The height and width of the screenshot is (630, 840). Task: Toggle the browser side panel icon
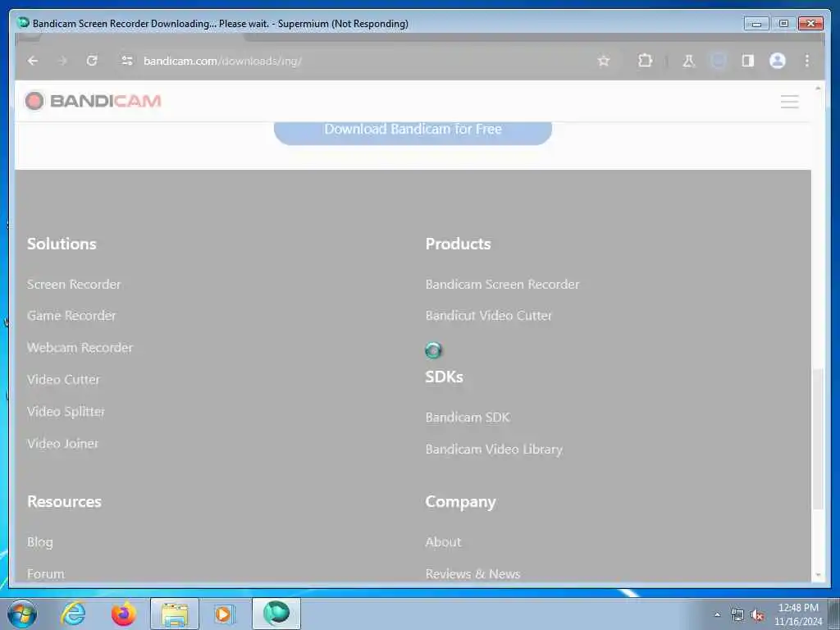pos(748,61)
